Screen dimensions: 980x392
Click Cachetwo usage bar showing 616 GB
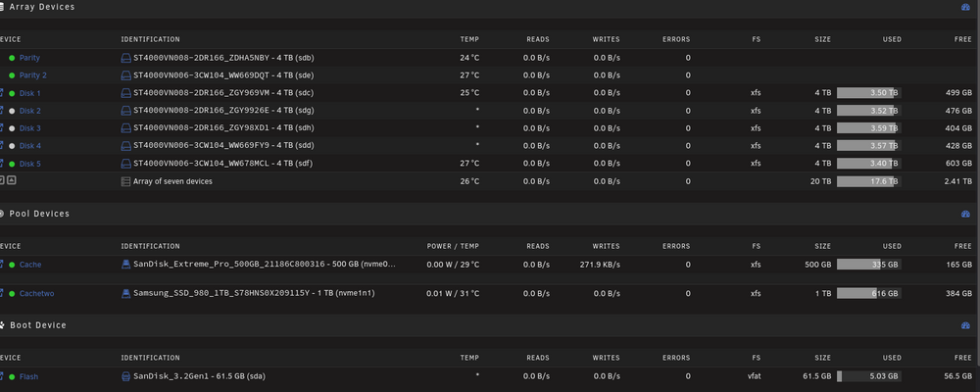[868, 293]
